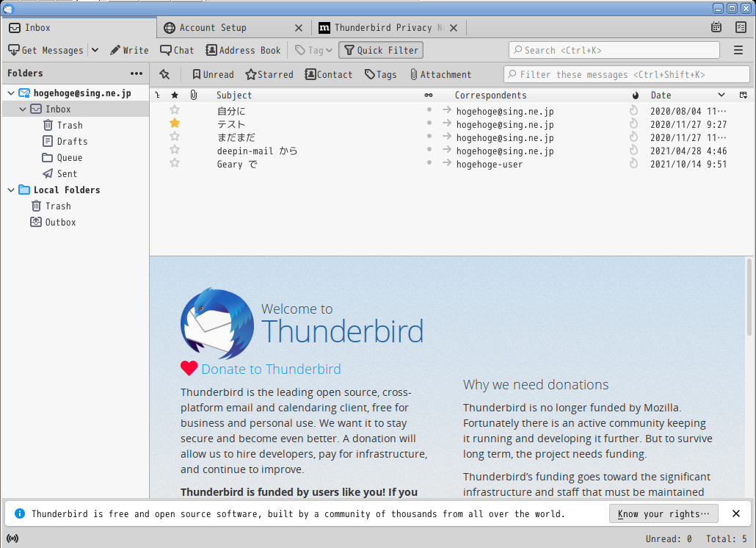
Task: Open folder pane options three-dot menu
Action: 137,73
